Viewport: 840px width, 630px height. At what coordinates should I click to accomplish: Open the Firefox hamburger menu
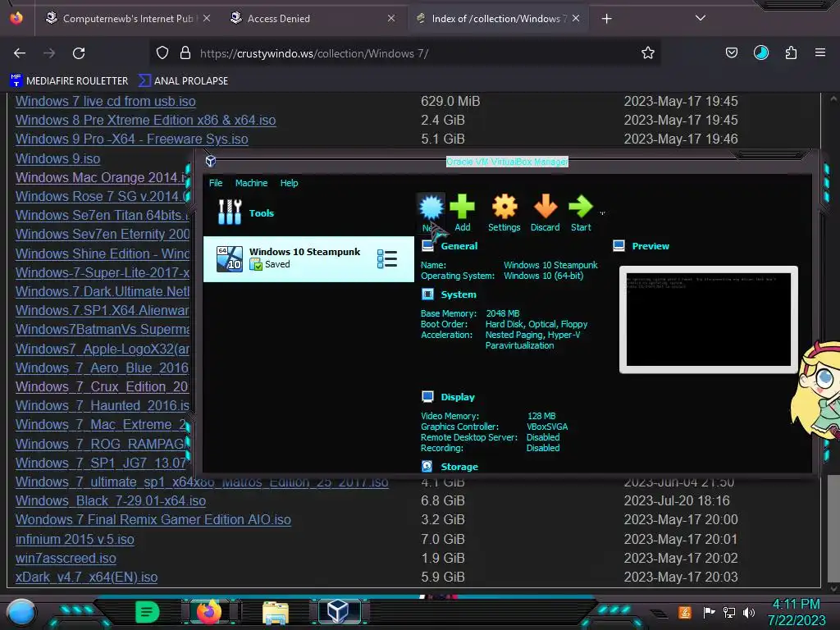(x=820, y=52)
